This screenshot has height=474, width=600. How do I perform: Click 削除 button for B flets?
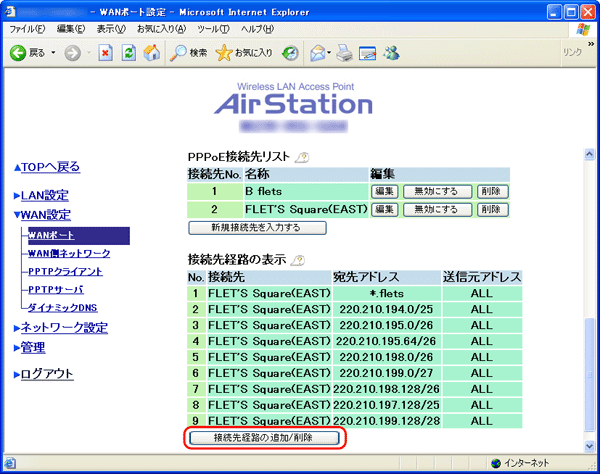493,192
